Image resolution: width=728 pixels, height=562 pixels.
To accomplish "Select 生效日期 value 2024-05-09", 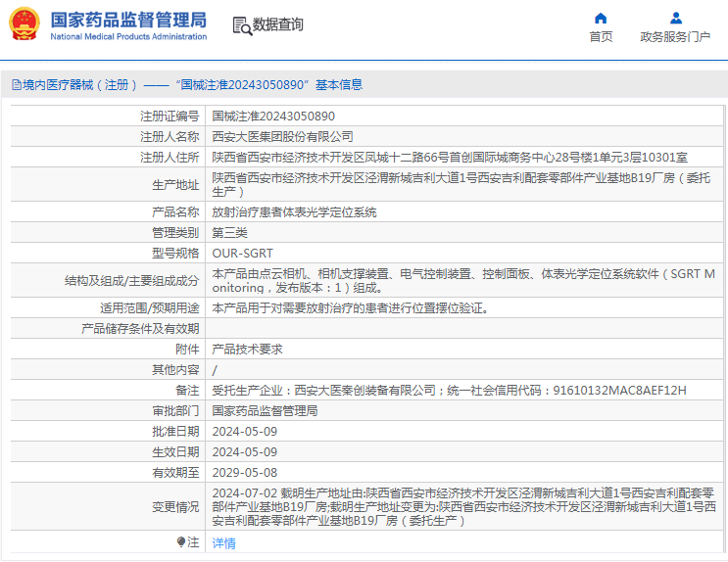I will pyautogui.click(x=245, y=452).
